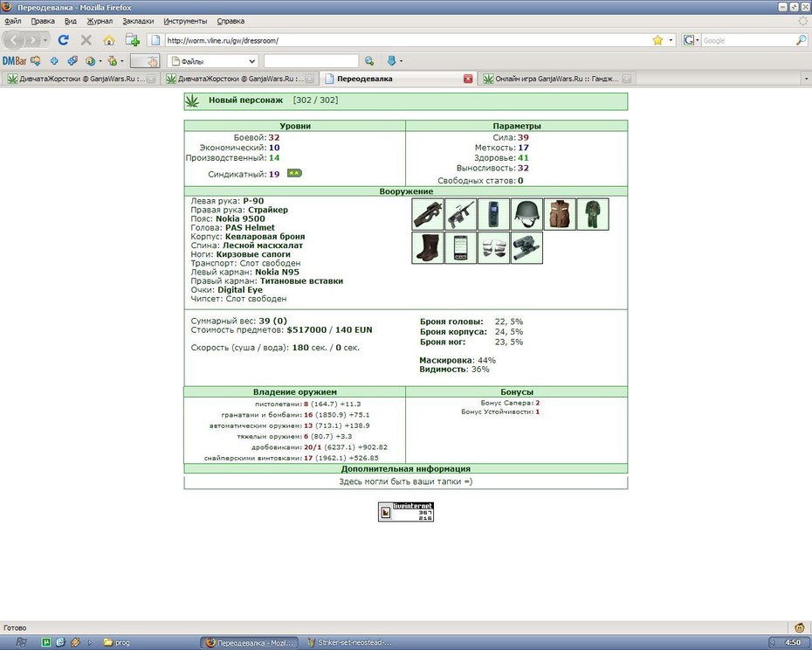The image size is (812, 650).
Task: Open the tab list dropdown arrow
Action: 806,79
